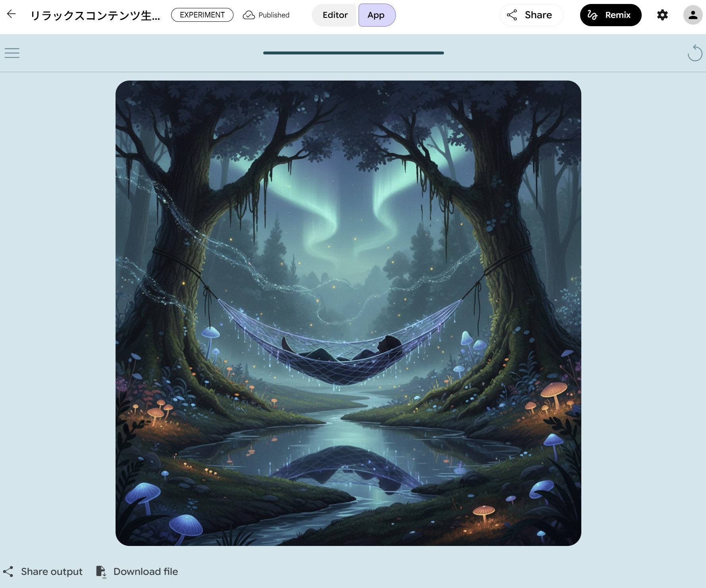The image size is (706, 588).
Task: Open the hamburger menu
Action: click(12, 53)
